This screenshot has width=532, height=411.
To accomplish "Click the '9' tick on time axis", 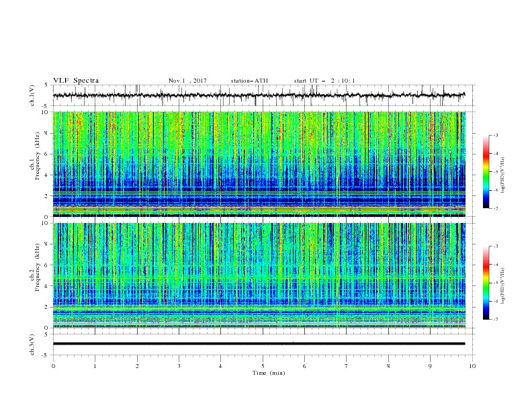I will (430, 366).
